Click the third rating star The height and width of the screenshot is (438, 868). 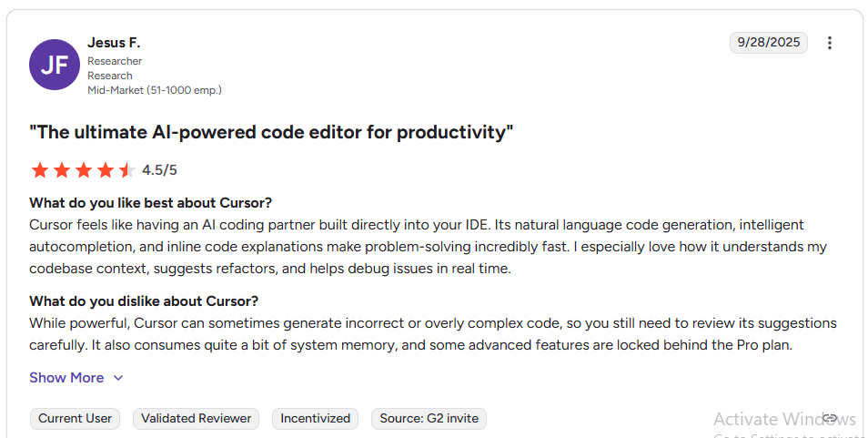click(x=83, y=170)
